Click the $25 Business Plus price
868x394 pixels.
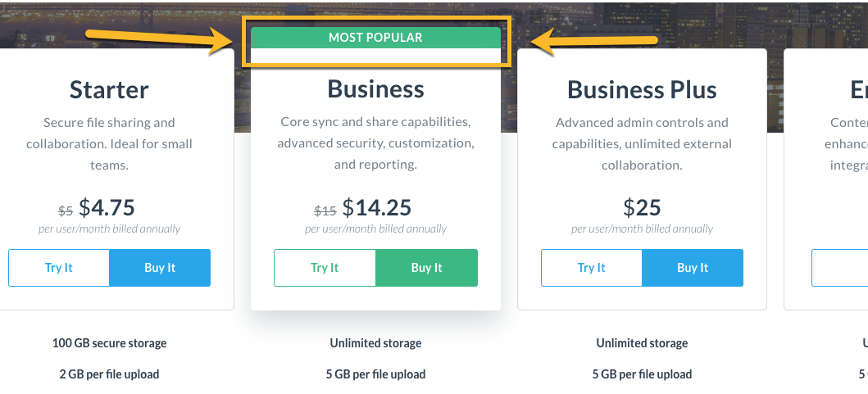(x=642, y=207)
